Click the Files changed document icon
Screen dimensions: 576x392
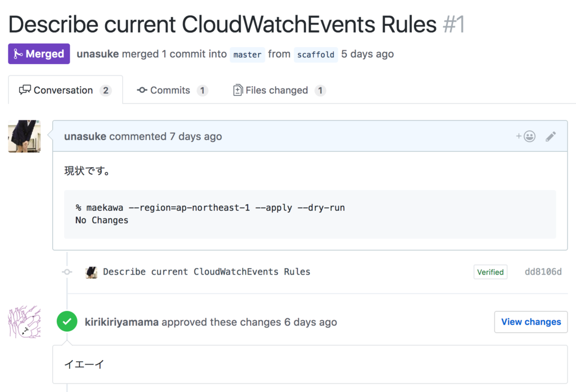point(238,90)
